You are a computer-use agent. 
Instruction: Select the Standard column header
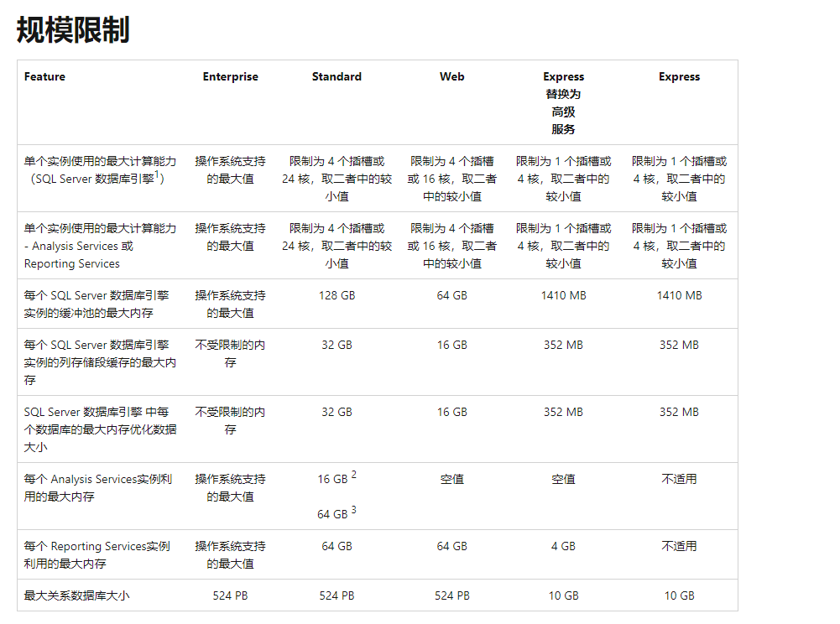click(x=337, y=76)
